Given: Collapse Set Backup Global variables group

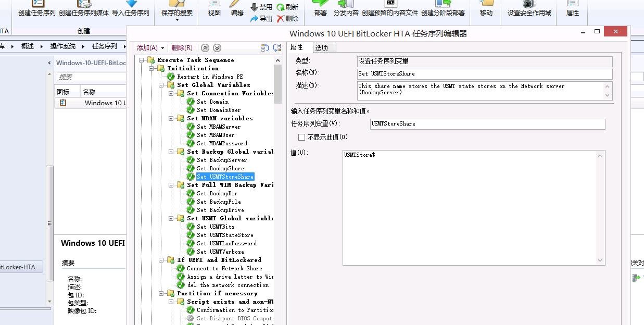Looking at the screenshot, I should coord(171,152).
